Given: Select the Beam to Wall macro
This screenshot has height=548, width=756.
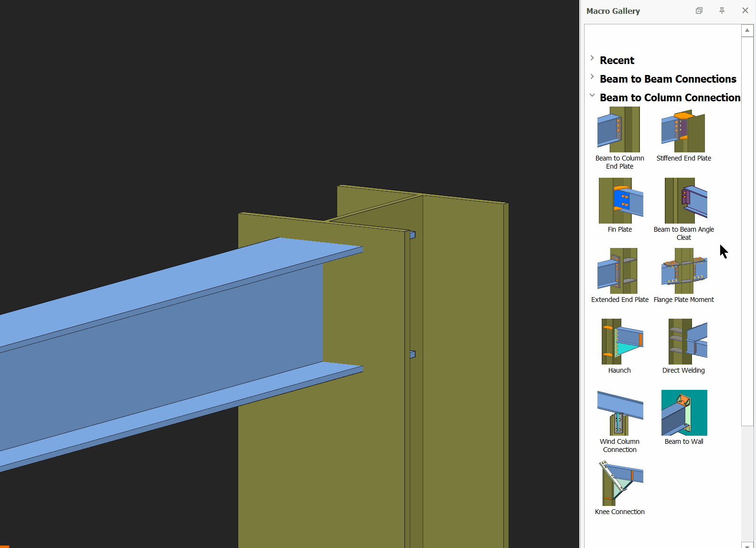Looking at the screenshot, I should coord(684,413).
